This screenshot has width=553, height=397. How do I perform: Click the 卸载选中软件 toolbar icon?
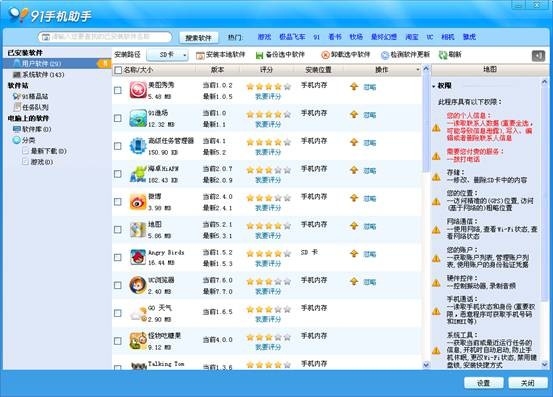click(325, 55)
